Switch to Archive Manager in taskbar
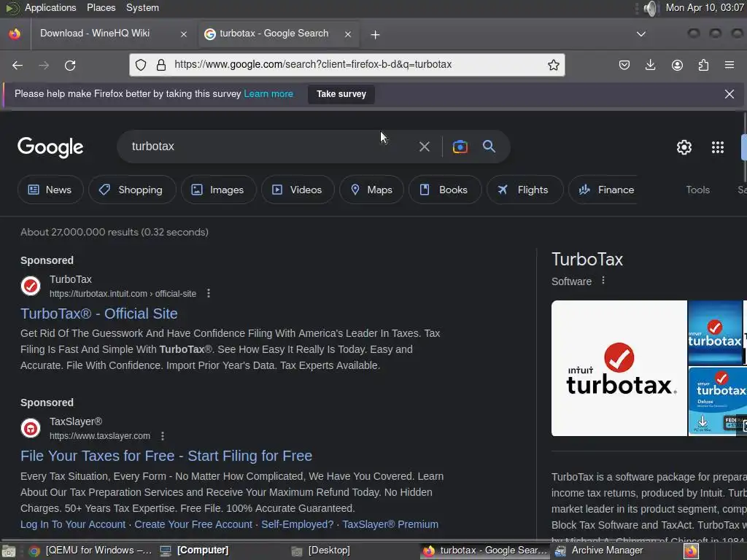Screen dimensions: 747x560 pos(599,551)
